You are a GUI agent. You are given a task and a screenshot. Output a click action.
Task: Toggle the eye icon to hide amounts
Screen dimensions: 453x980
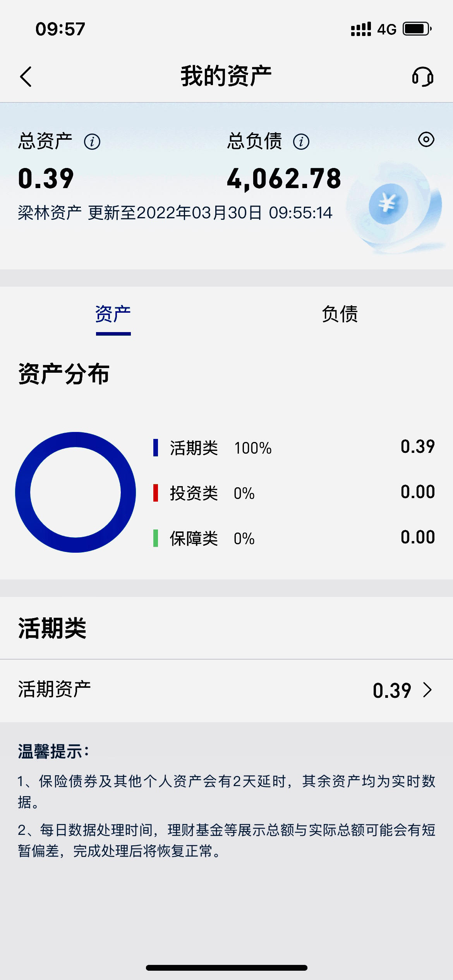click(x=426, y=139)
